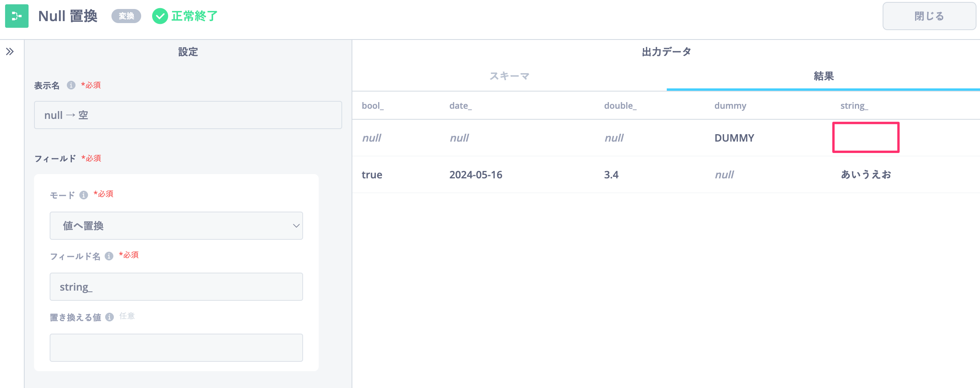
Task: Click info icon next to モード
Action: tap(84, 195)
